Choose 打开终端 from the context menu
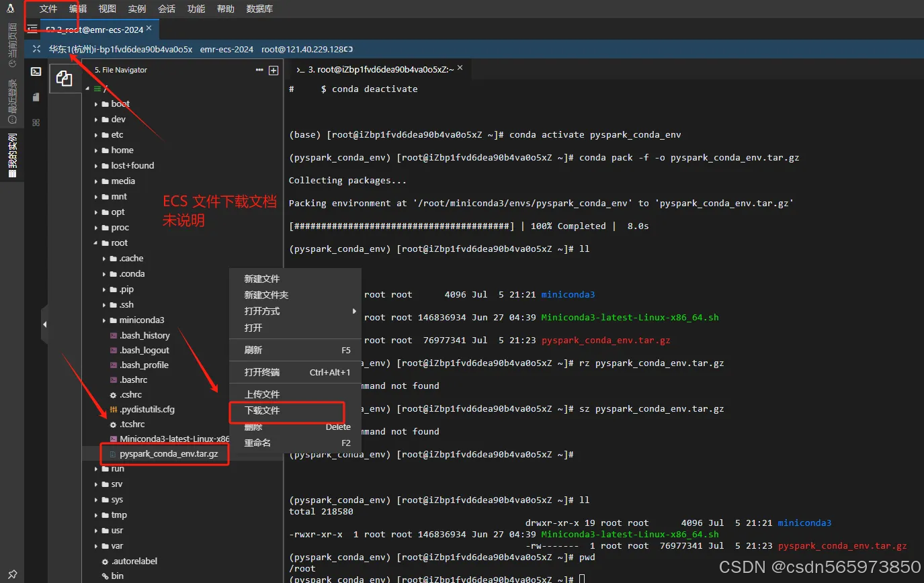This screenshot has height=583, width=924. (295, 372)
